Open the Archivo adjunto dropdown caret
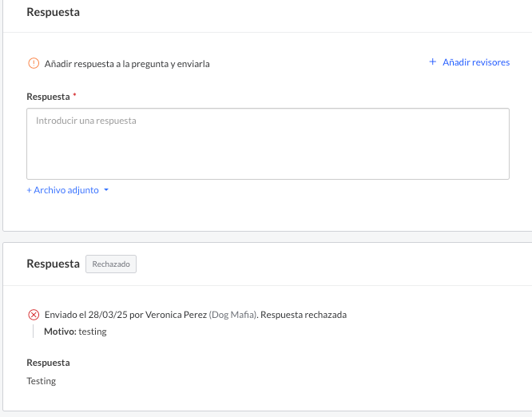This screenshot has width=532, height=417. coord(106,191)
